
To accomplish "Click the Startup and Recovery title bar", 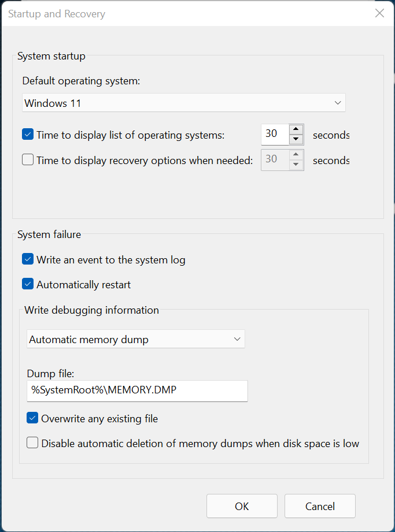I will coord(187,13).
